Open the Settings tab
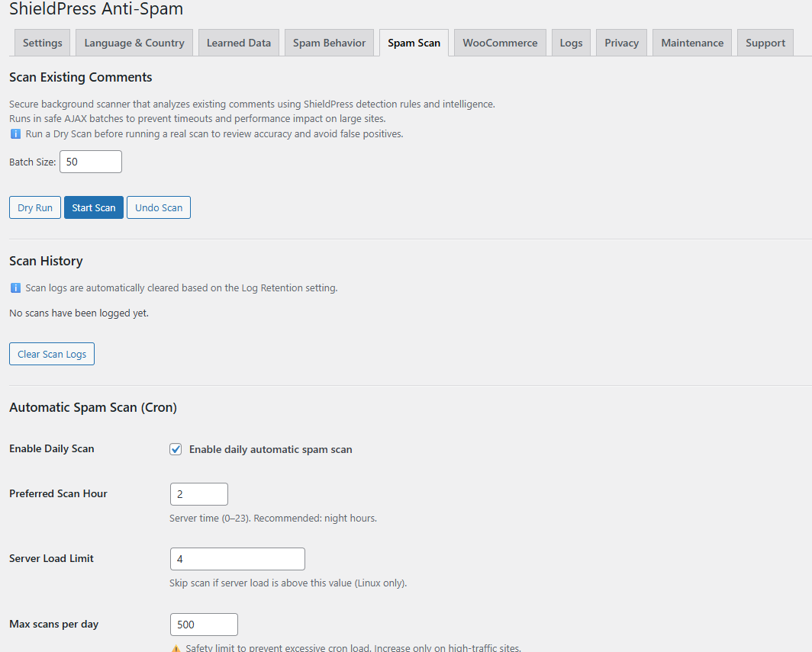 click(43, 43)
